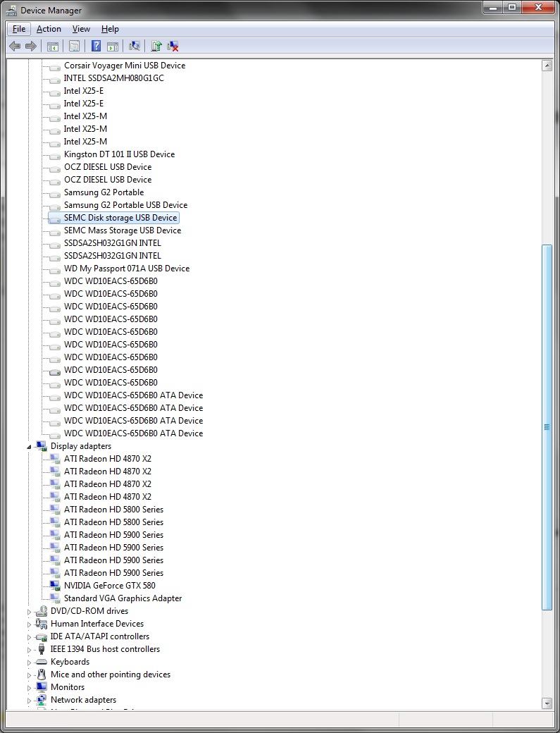Toggle the Show/Hide Console Tree toolbar icon
Screen dimensions: 560x733
point(53,46)
